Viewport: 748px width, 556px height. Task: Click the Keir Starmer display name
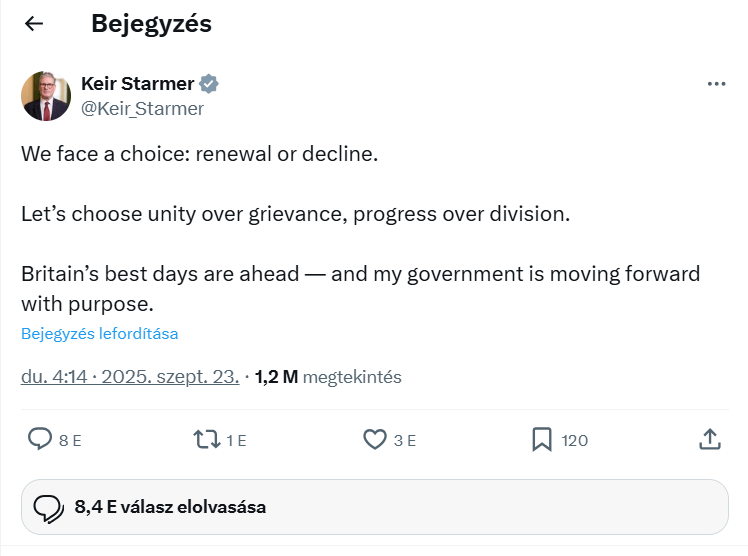point(137,83)
